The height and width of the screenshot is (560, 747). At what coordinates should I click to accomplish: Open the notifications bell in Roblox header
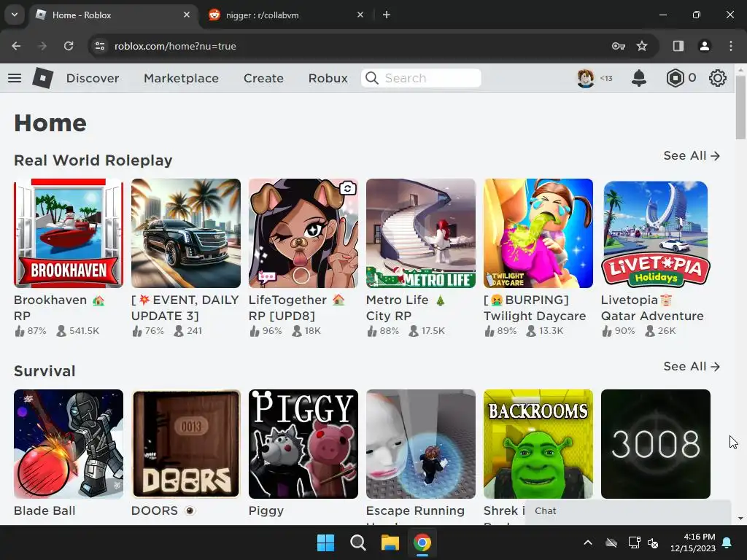(x=639, y=77)
